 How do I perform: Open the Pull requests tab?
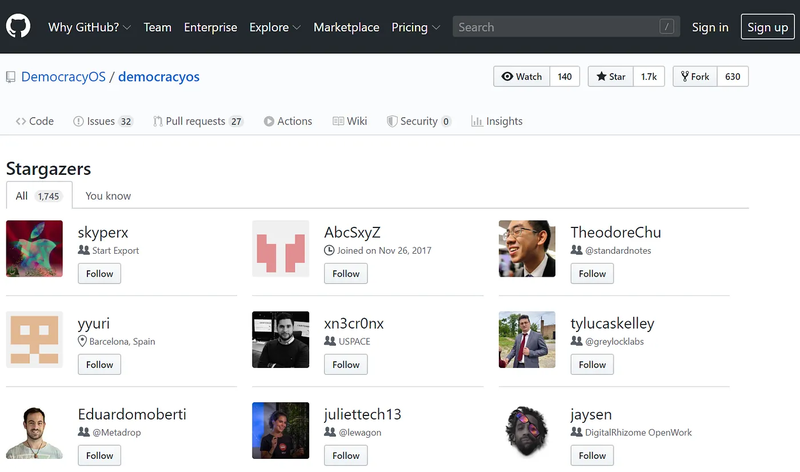(x=198, y=121)
